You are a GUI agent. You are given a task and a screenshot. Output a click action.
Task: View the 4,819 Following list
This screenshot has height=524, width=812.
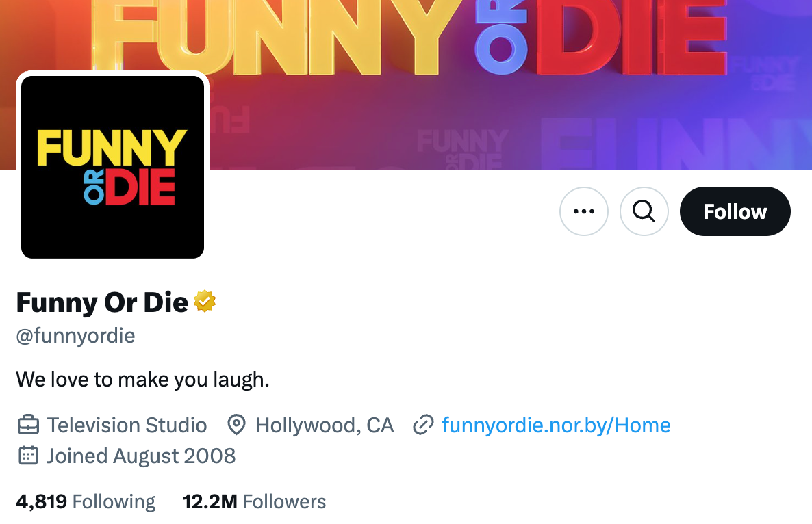(86, 501)
